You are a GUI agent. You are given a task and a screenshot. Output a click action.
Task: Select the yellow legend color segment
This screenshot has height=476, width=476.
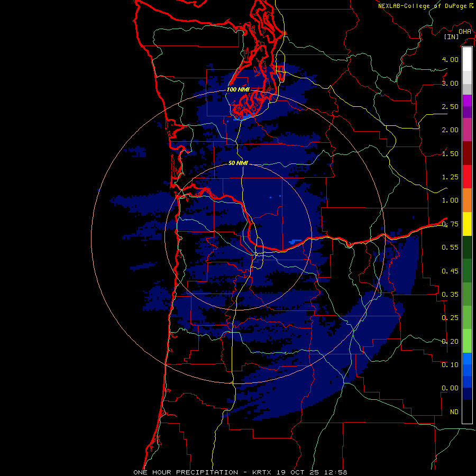[x=467, y=224]
